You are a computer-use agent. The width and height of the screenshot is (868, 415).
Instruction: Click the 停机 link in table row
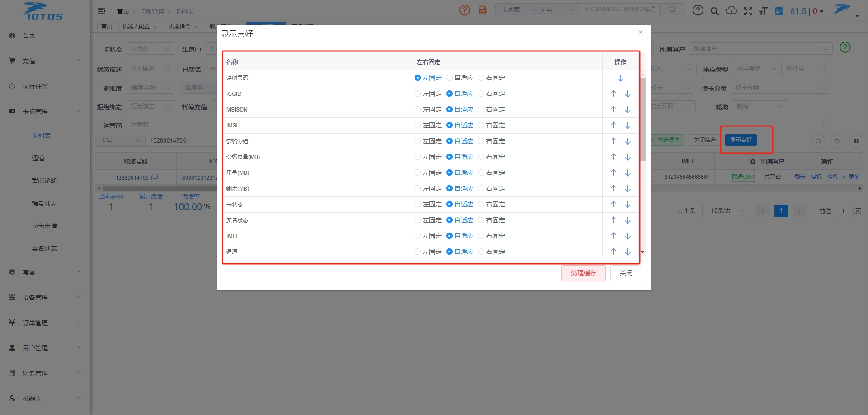point(832,177)
